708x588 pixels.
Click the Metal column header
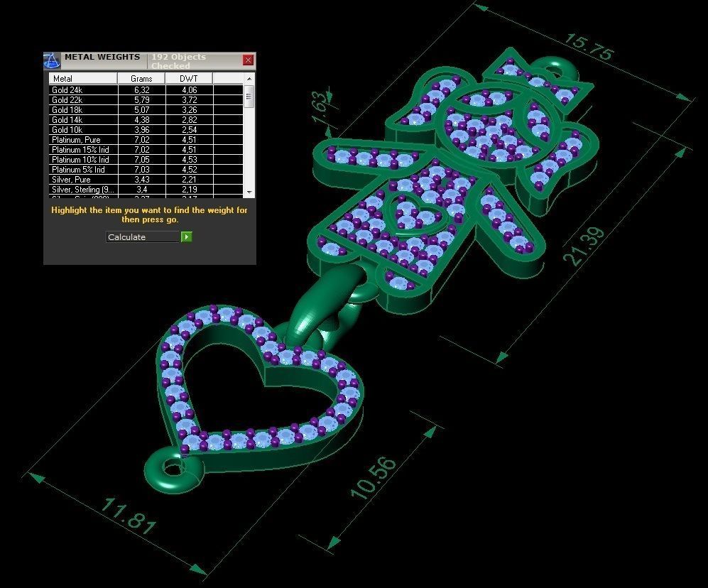(x=83, y=78)
